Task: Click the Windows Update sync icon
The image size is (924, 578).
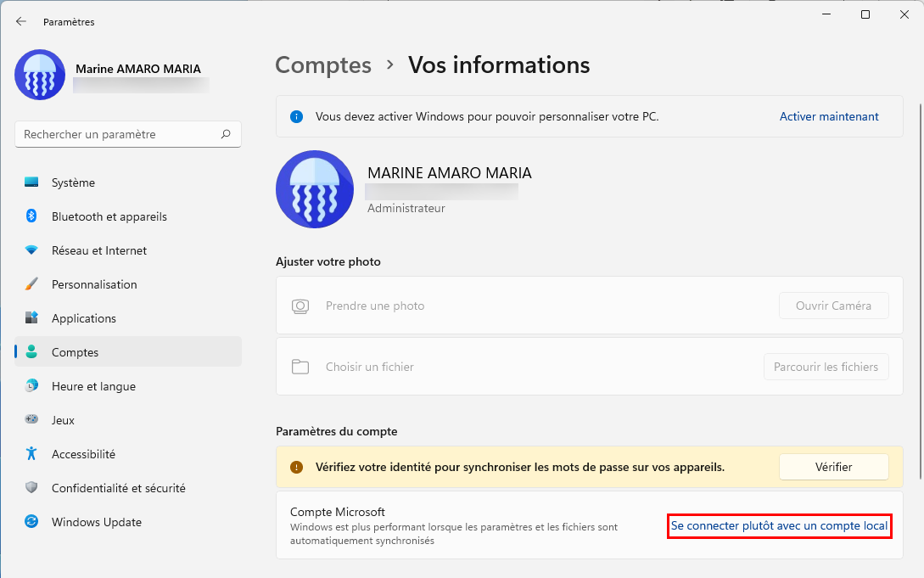Action: point(31,521)
